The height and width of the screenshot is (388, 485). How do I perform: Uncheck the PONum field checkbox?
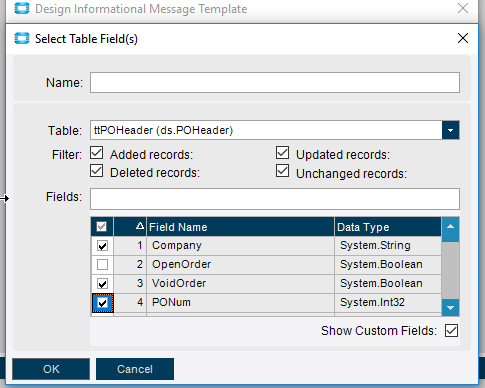tap(102, 303)
